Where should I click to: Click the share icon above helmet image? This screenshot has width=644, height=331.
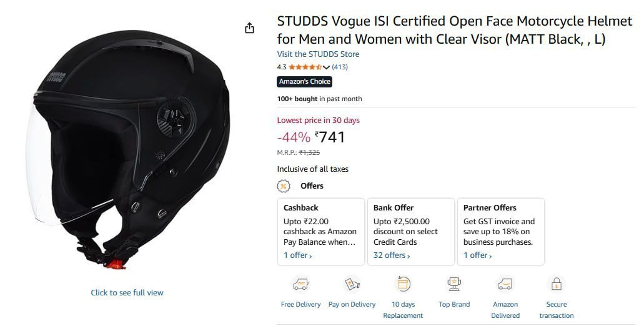[x=249, y=28]
